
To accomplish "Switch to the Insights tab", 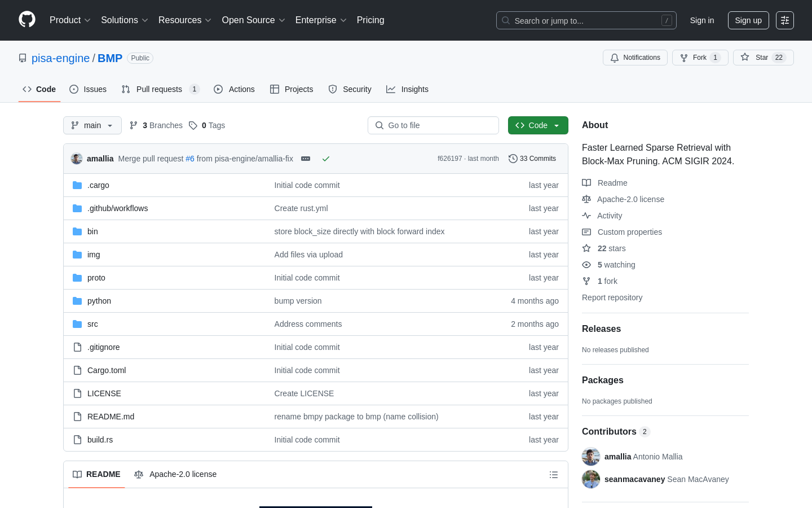I will tap(407, 89).
